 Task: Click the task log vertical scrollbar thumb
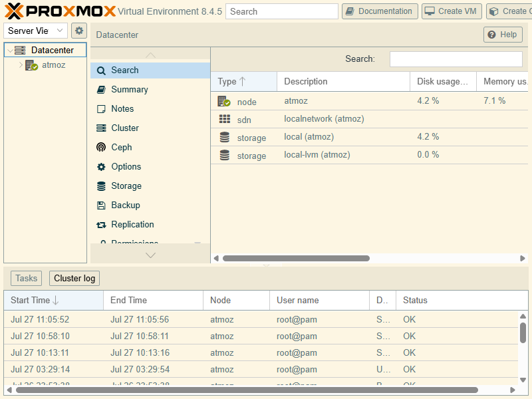coord(523,332)
